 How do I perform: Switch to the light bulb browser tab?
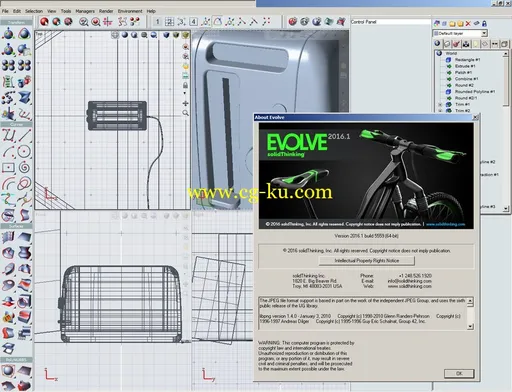click(x=476, y=44)
